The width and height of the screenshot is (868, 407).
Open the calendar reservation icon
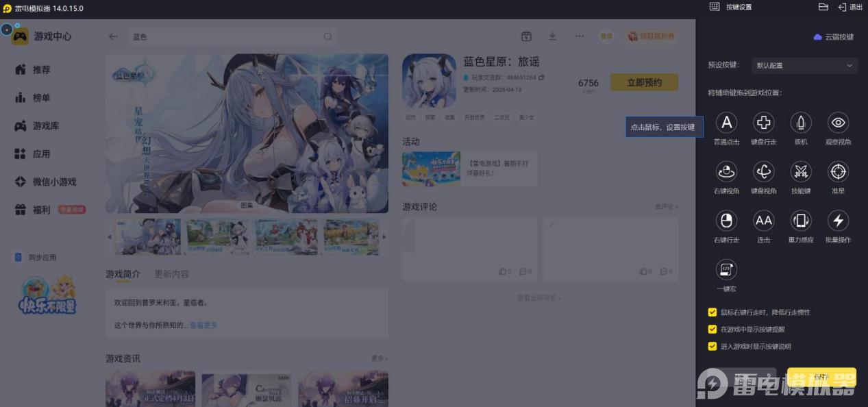point(526,36)
